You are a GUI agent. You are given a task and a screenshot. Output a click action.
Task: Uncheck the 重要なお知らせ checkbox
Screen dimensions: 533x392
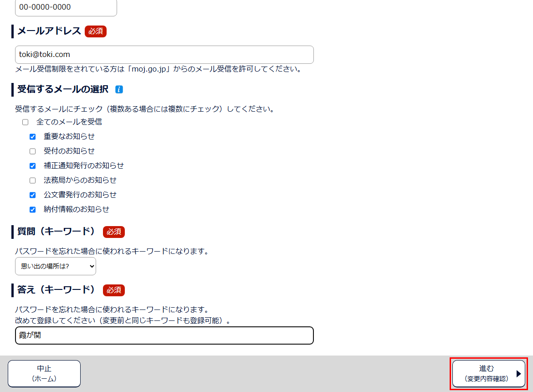[x=33, y=137]
